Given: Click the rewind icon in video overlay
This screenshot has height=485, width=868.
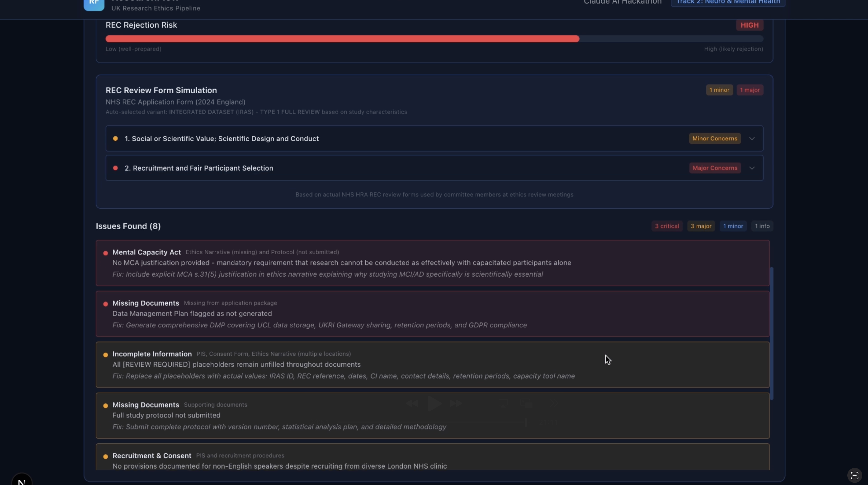Looking at the screenshot, I should tap(412, 403).
